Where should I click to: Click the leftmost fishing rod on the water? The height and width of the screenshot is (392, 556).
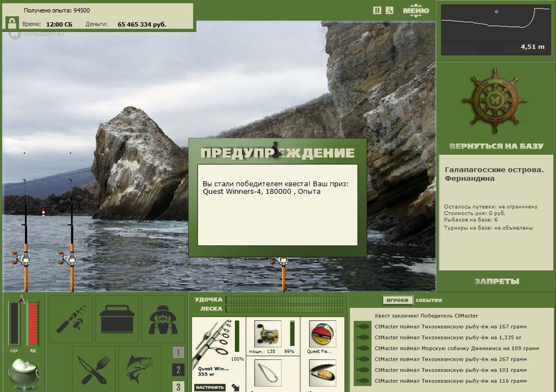pyautogui.click(x=26, y=235)
